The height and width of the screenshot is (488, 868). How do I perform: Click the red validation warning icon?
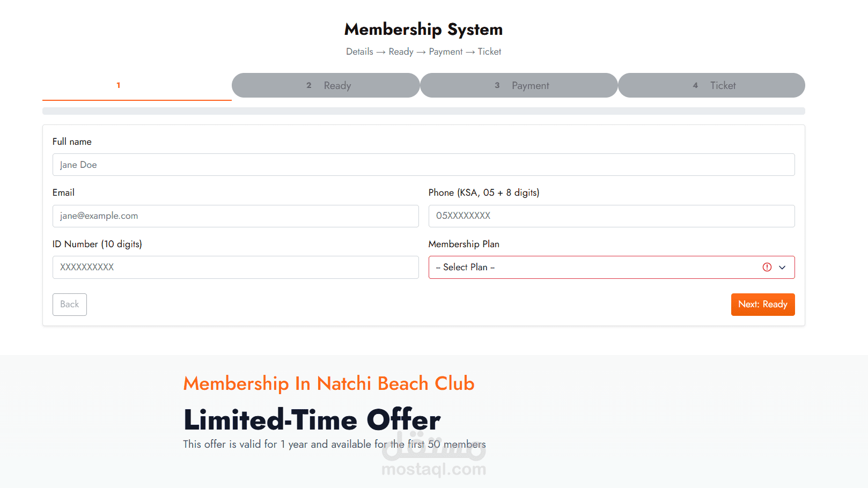point(767,267)
